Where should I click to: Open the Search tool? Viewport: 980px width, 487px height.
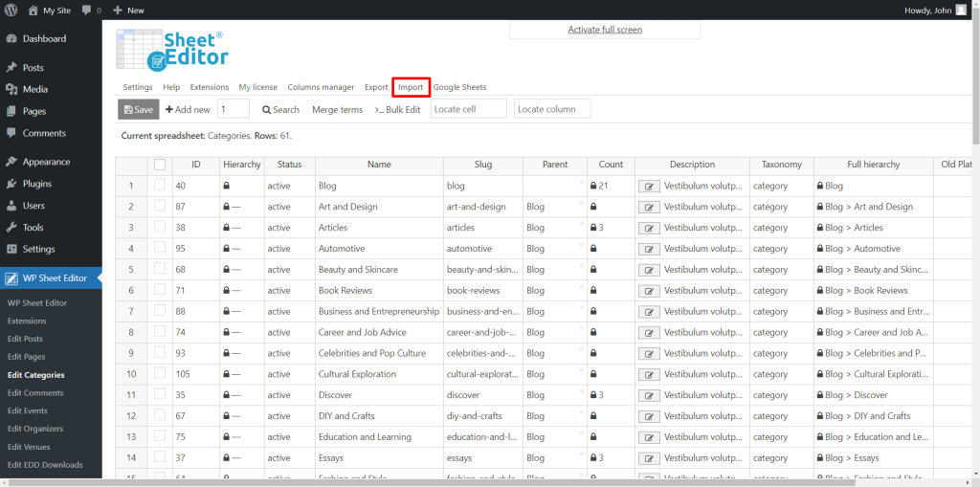point(280,109)
